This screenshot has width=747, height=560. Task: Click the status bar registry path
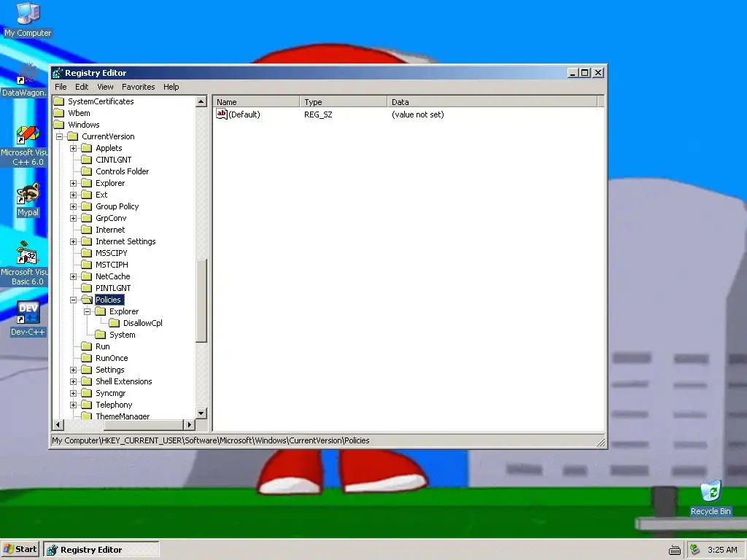211,440
